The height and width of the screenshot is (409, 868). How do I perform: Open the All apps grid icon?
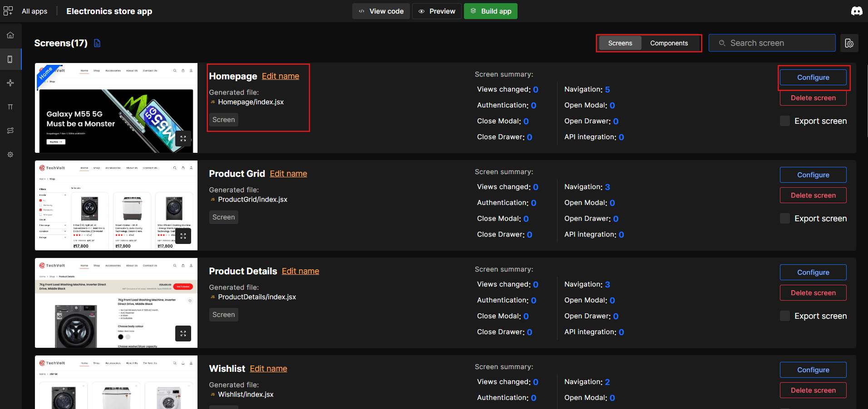[x=8, y=11]
